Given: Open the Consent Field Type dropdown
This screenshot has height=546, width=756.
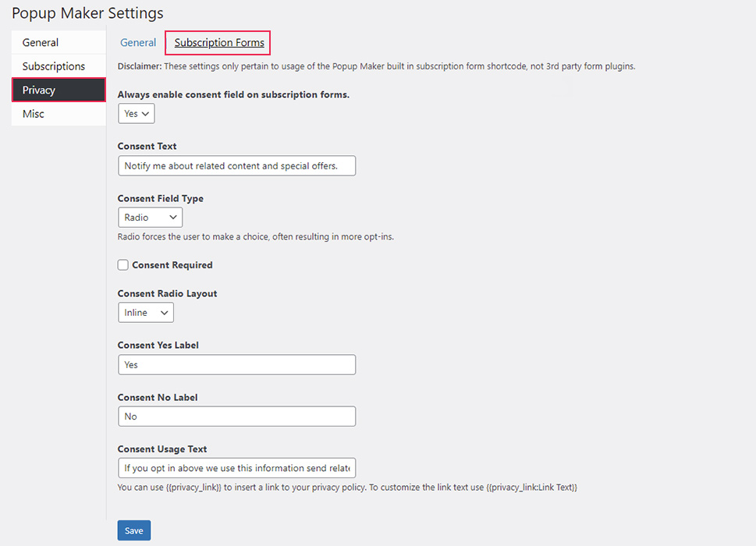Looking at the screenshot, I should [x=150, y=217].
